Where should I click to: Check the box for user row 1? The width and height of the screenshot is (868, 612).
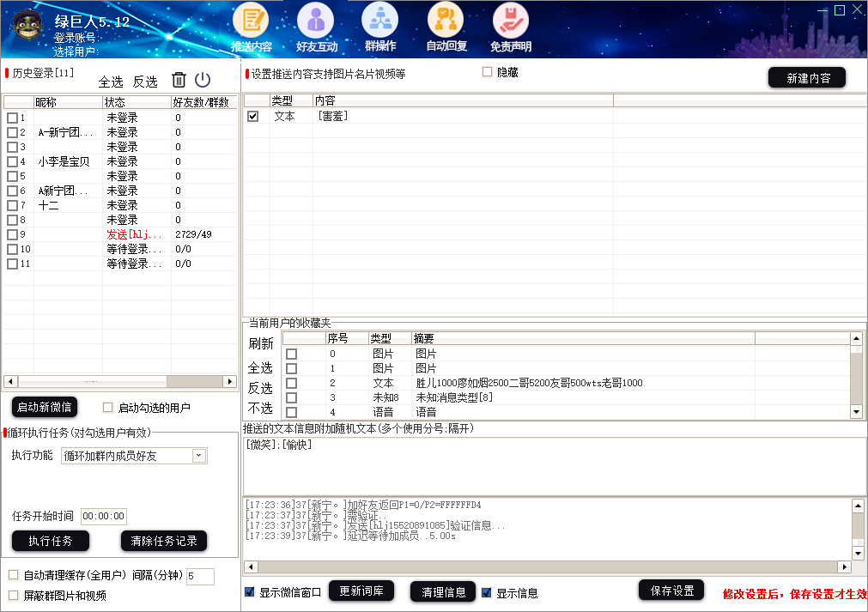click(12, 118)
